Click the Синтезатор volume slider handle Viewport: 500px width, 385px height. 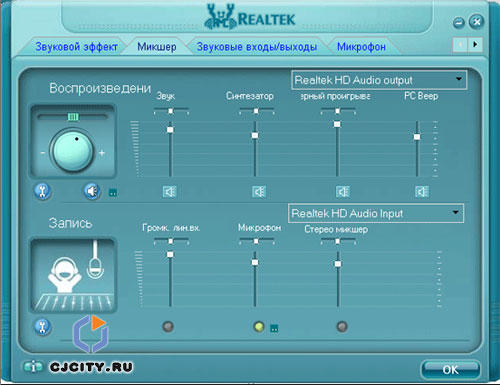[255, 135]
